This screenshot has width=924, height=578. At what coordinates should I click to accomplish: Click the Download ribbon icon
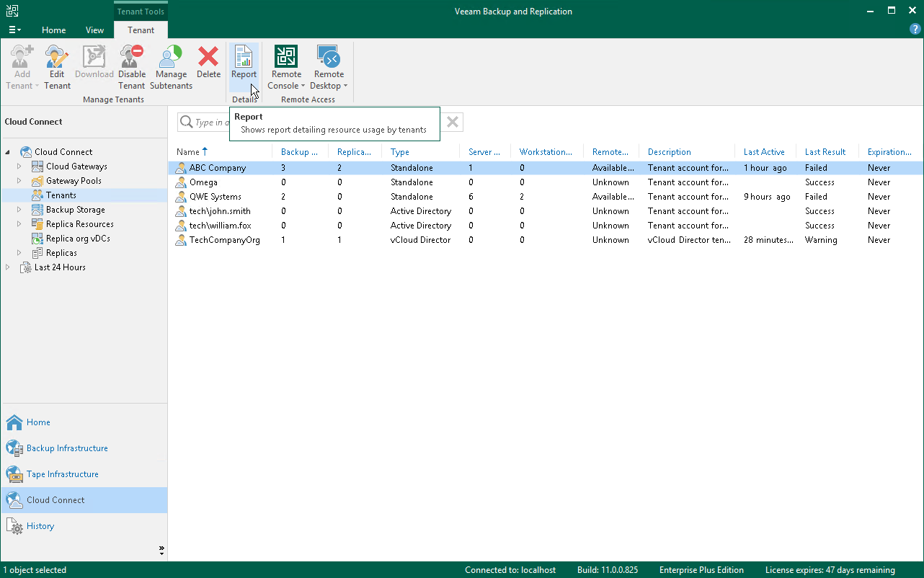[94, 56]
